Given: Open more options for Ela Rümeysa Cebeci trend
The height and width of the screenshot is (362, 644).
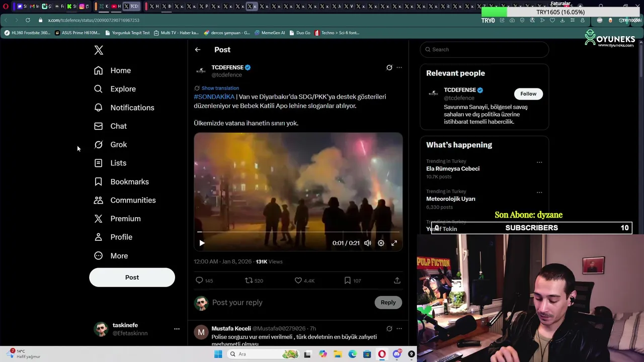Looking at the screenshot, I should 539,162.
